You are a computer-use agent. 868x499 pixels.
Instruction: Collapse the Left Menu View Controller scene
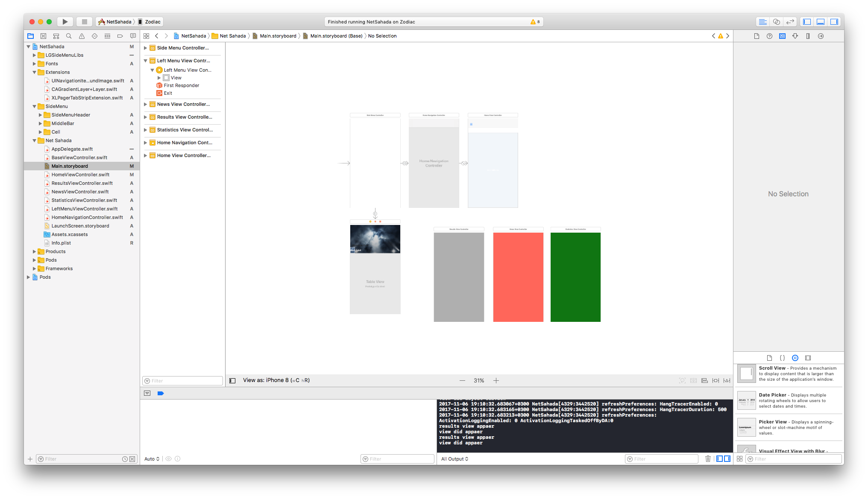(x=146, y=61)
